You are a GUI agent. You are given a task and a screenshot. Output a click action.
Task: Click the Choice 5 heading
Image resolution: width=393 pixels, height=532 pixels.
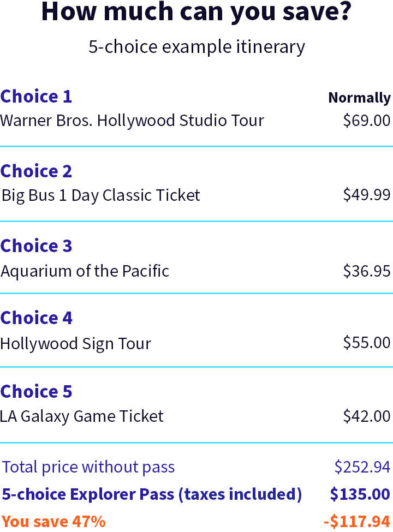coord(36,392)
